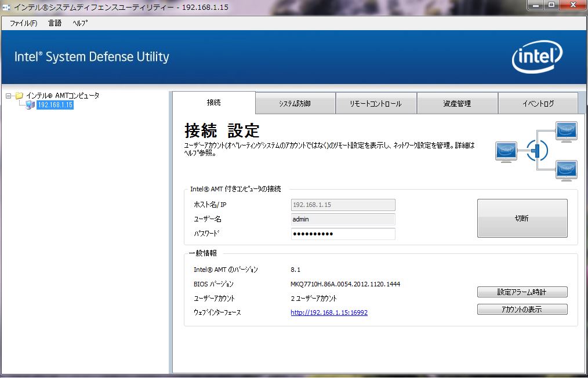Click the 2 ユーザーアカウント value

point(314,299)
